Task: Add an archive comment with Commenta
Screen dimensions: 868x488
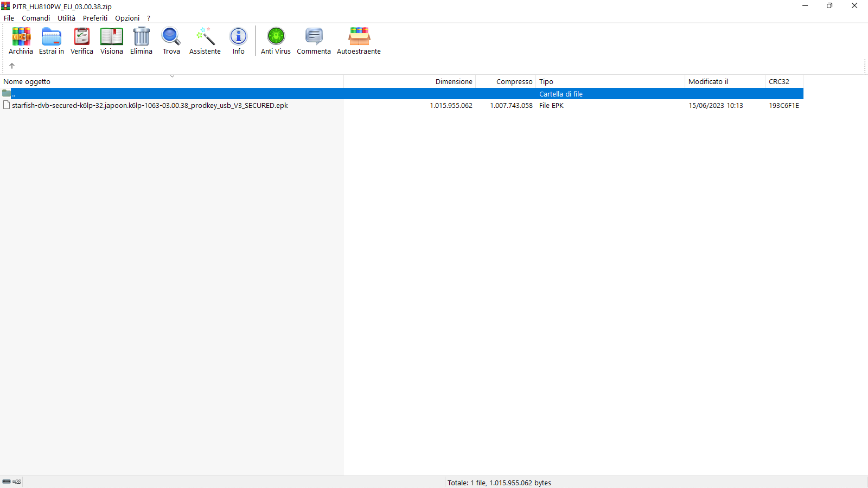Action: tap(314, 41)
